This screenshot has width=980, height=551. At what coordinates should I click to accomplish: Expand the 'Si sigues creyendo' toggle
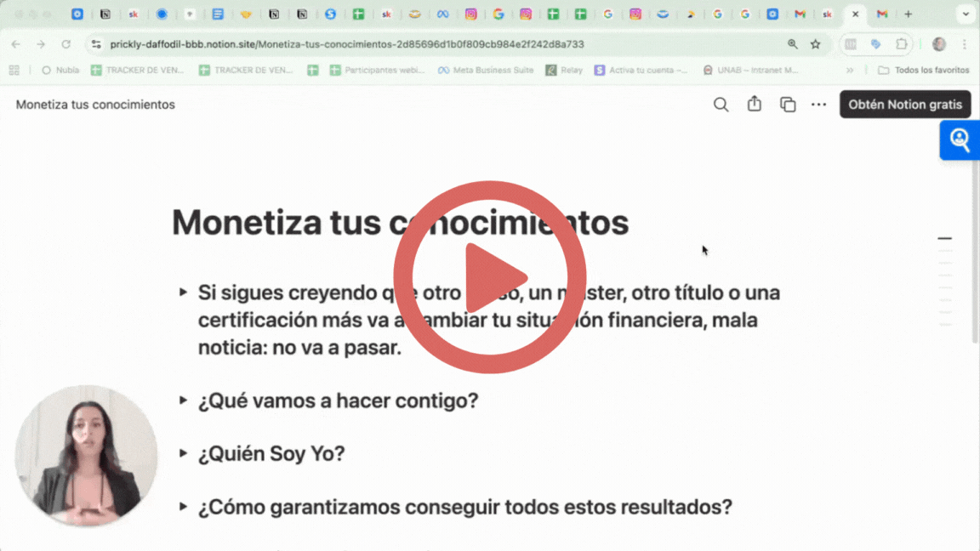click(183, 292)
